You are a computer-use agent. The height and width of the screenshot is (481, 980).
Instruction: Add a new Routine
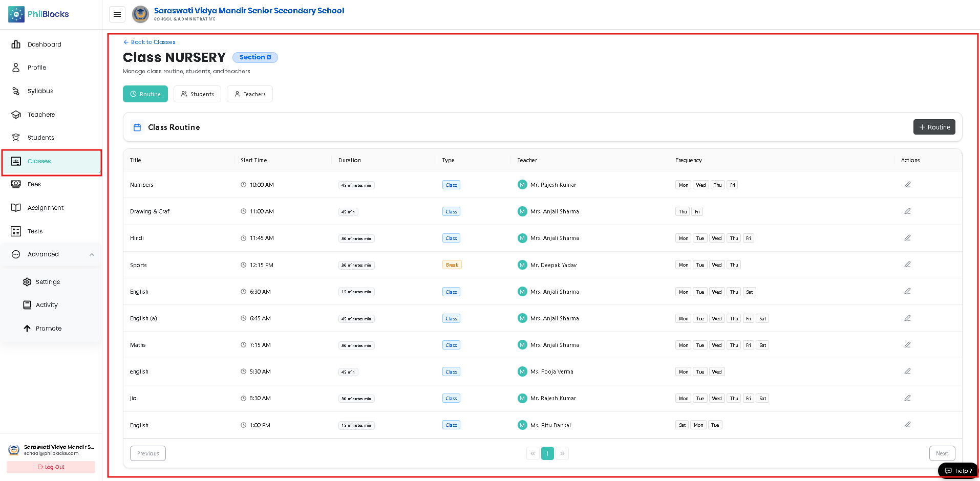point(934,127)
